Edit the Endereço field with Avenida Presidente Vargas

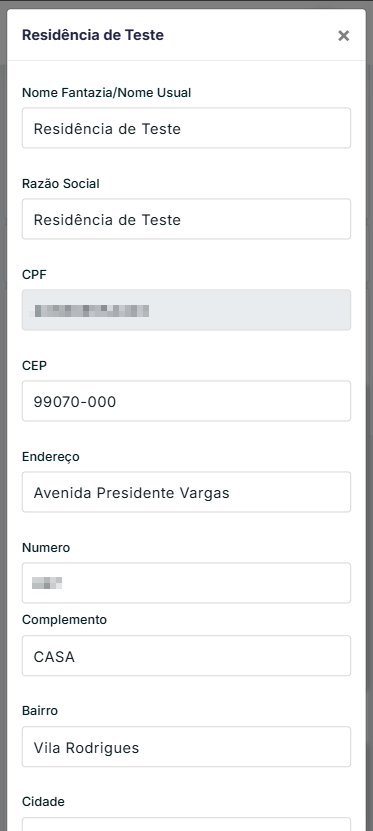pos(186,492)
